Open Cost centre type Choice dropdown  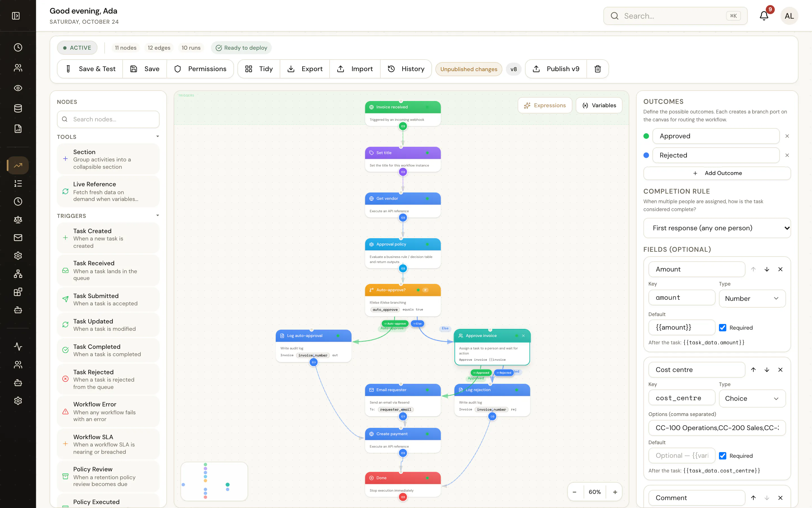752,398
